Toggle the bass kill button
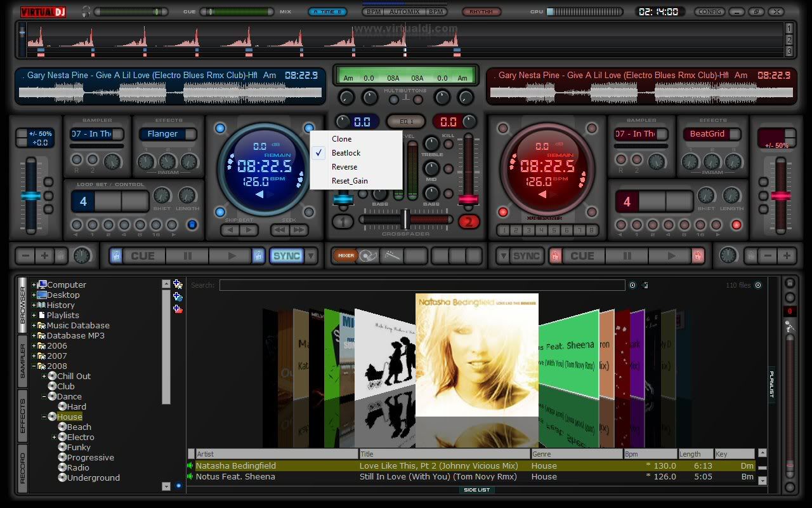This screenshot has height=508, width=812. coord(449,194)
